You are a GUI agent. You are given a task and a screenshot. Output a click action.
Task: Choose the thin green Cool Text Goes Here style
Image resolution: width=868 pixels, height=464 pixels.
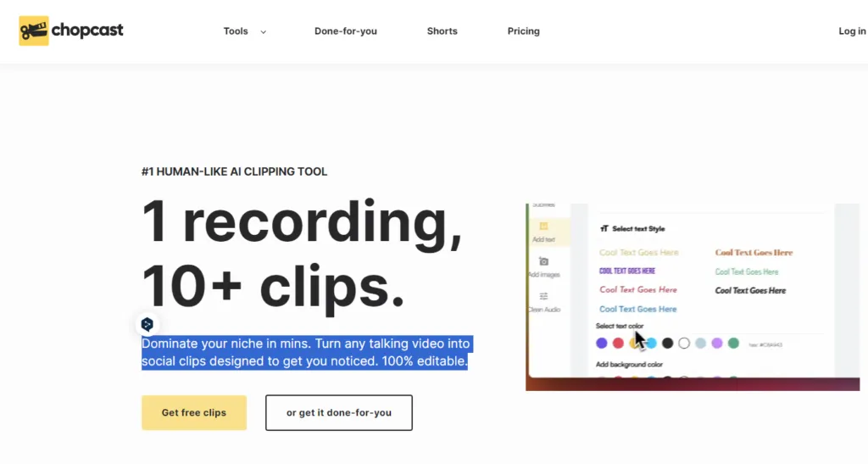click(747, 271)
